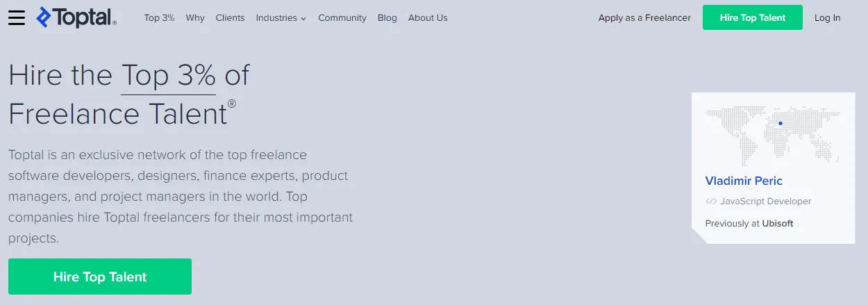The height and width of the screenshot is (305, 868).
Task: Click the JavaScript Developer label
Action: (766, 201)
